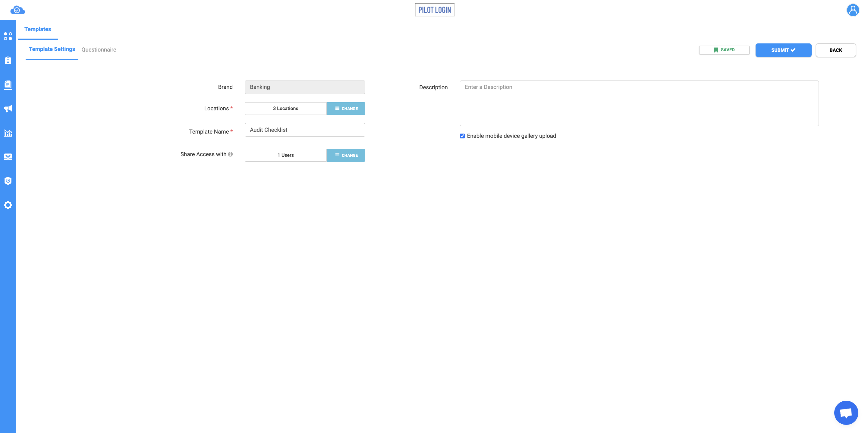Click the info icon beside Share Access with

pos(230,154)
